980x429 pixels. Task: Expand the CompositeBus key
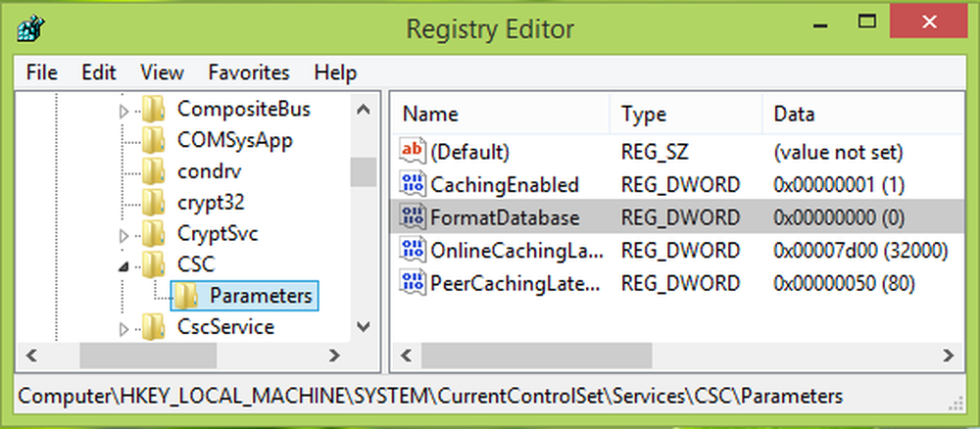(123, 111)
